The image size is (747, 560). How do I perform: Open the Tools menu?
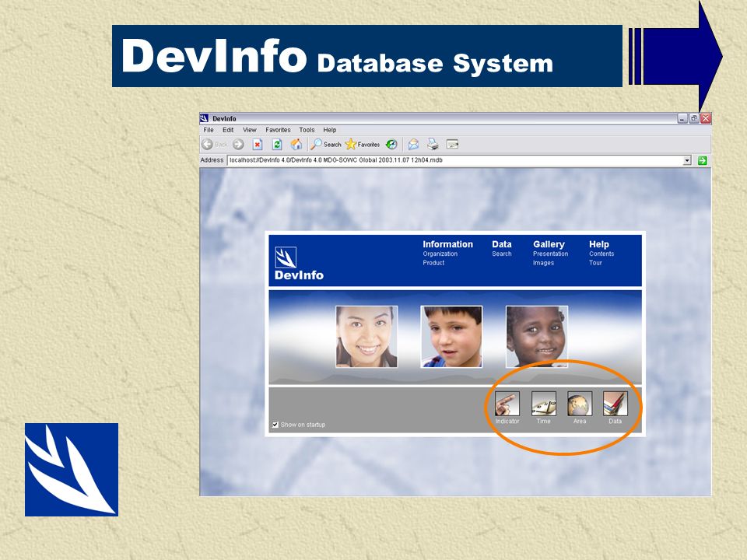(x=307, y=130)
